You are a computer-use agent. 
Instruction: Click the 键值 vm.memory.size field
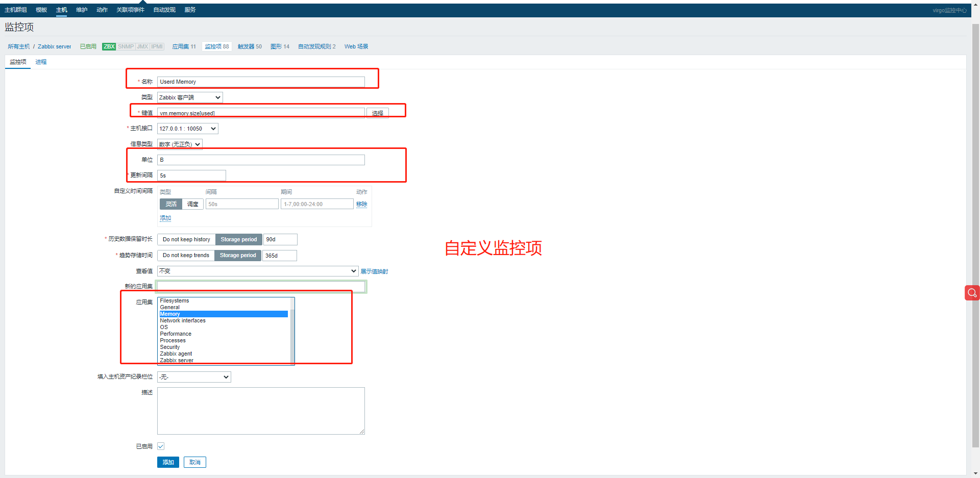[261, 113]
